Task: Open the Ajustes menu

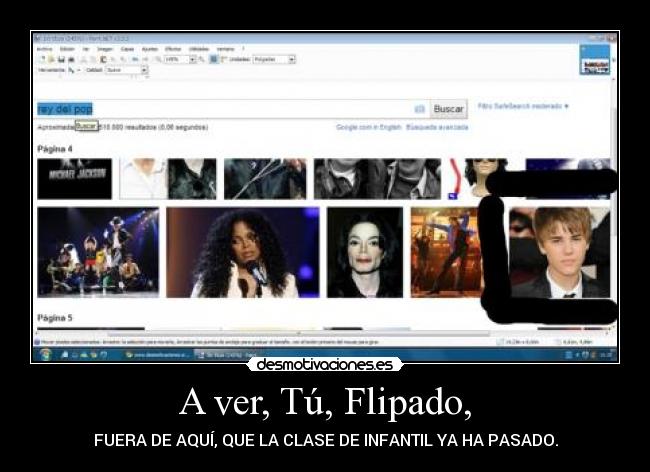Action: click(150, 49)
